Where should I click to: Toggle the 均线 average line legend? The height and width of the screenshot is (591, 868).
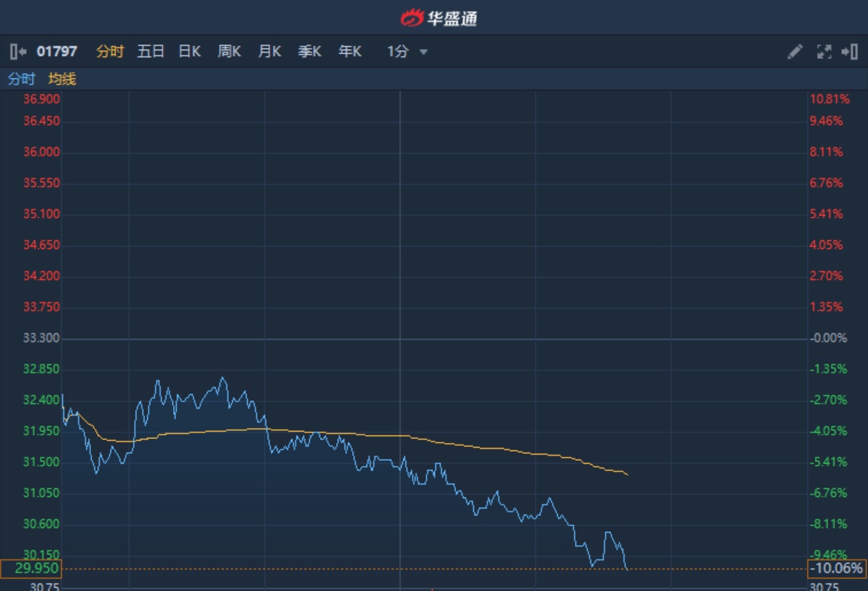pyautogui.click(x=62, y=79)
